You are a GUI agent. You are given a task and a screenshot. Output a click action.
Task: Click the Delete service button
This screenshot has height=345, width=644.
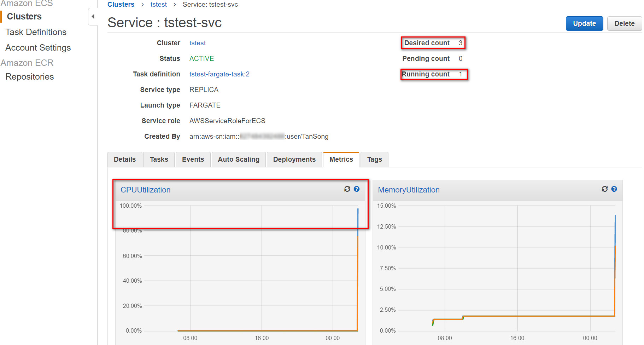[625, 23]
